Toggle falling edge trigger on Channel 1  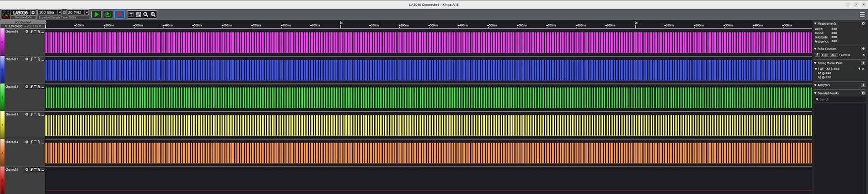pos(39,59)
